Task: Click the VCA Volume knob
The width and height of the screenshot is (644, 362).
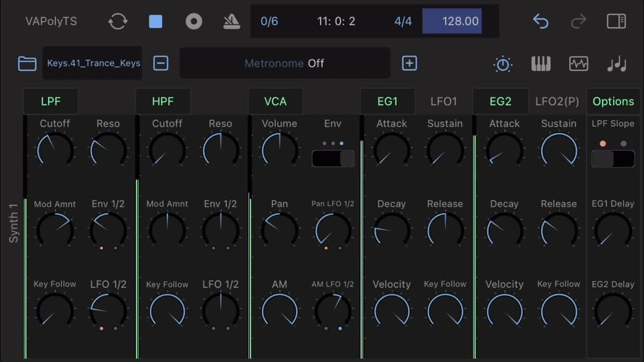Action: tap(280, 150)
